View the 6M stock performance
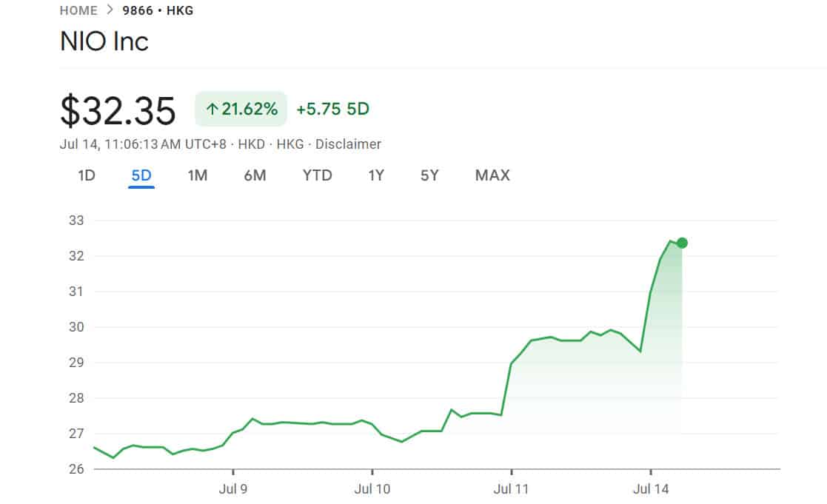Viewport: 827px width, 504px height. (x=255, y=175)
